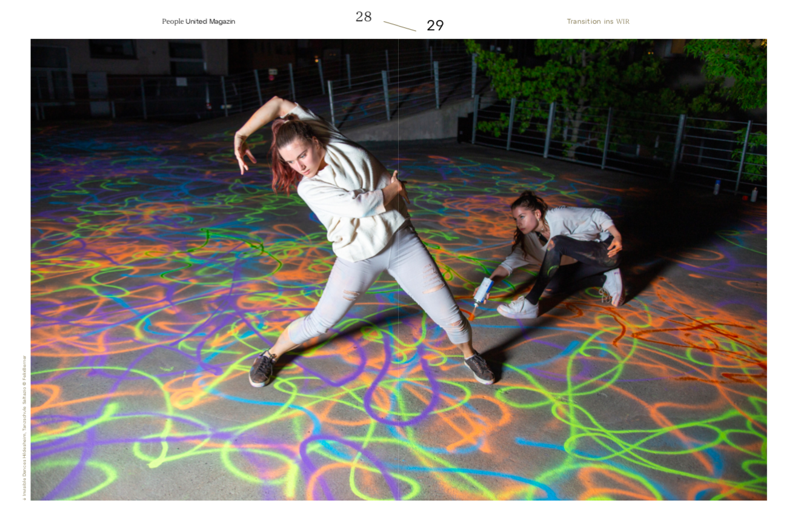Viewport: 798px width, 532px height.
Task: Select page number 28
Action: [364, 17]
